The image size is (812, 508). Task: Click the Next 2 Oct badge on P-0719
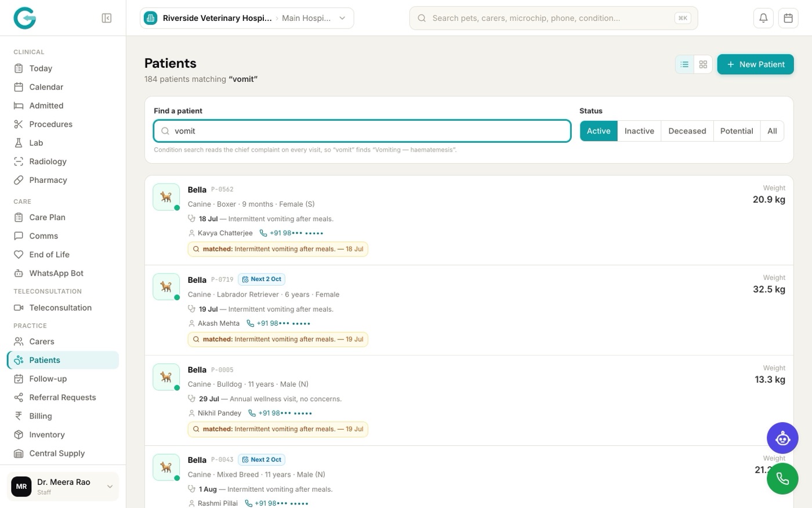click(262, 279)
